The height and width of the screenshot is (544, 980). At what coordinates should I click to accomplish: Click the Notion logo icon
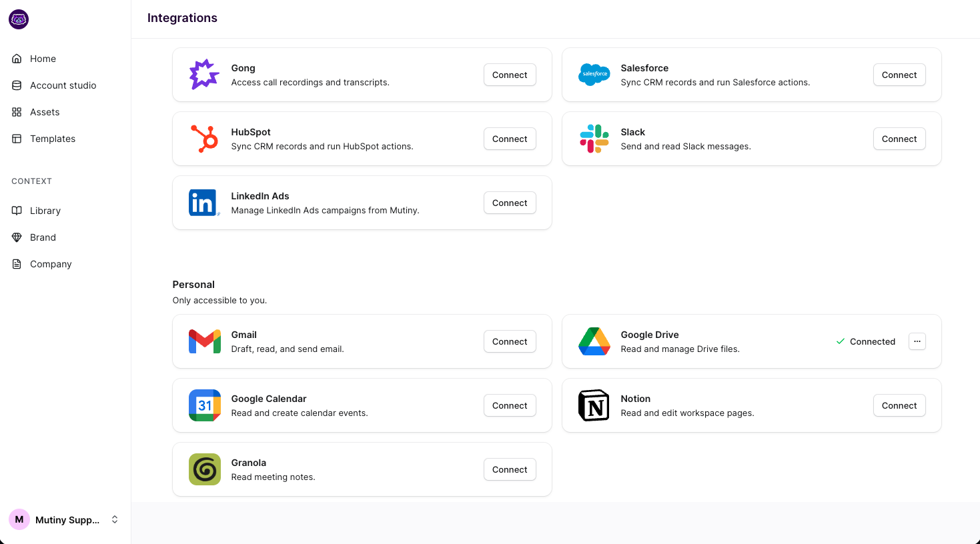(594, 405)
